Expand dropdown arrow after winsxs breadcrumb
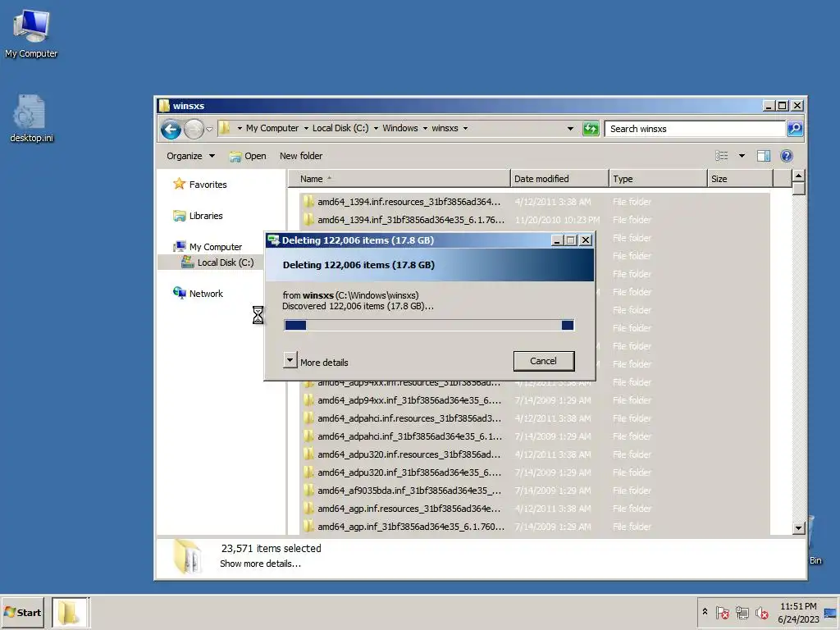This screenshot has height=630, width=840. (x=465, y=129)
